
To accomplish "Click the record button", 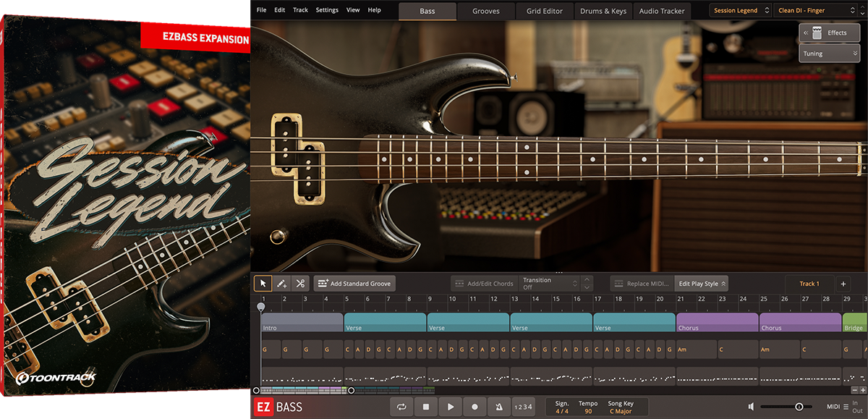I will (x=475, y=407).
